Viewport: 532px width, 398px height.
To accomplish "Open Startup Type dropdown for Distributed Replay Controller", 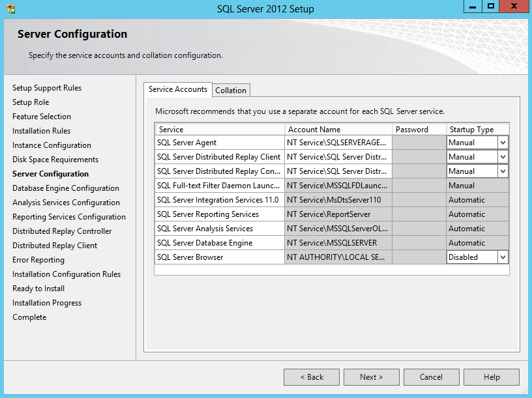I will 503,171.
